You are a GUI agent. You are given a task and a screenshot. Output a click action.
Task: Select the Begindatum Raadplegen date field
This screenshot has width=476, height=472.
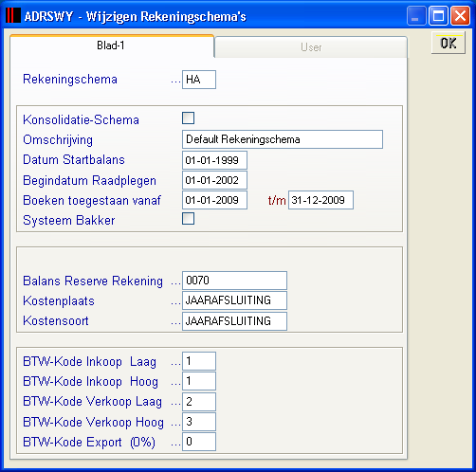click(x=214, y=180)
